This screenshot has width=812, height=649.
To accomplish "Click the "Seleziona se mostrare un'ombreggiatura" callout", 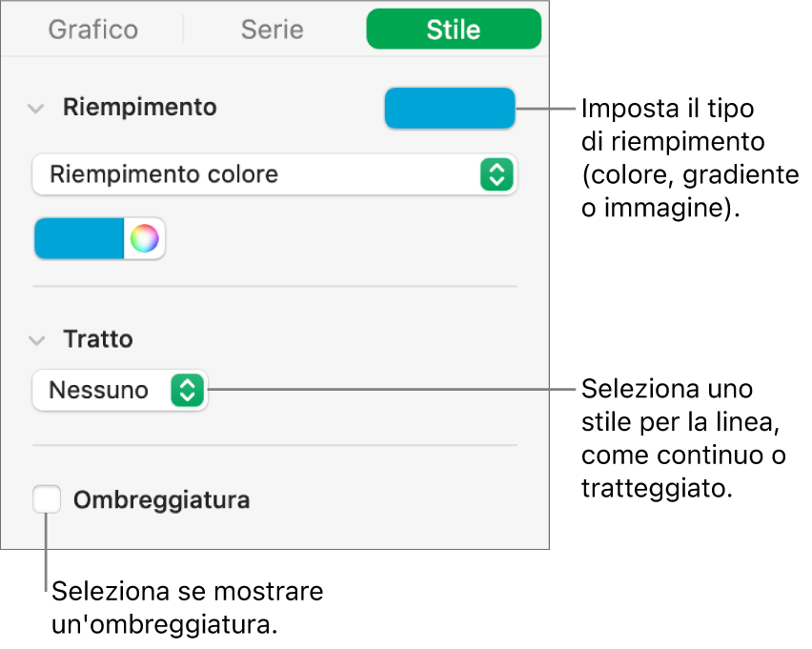I will click(188, 607).
